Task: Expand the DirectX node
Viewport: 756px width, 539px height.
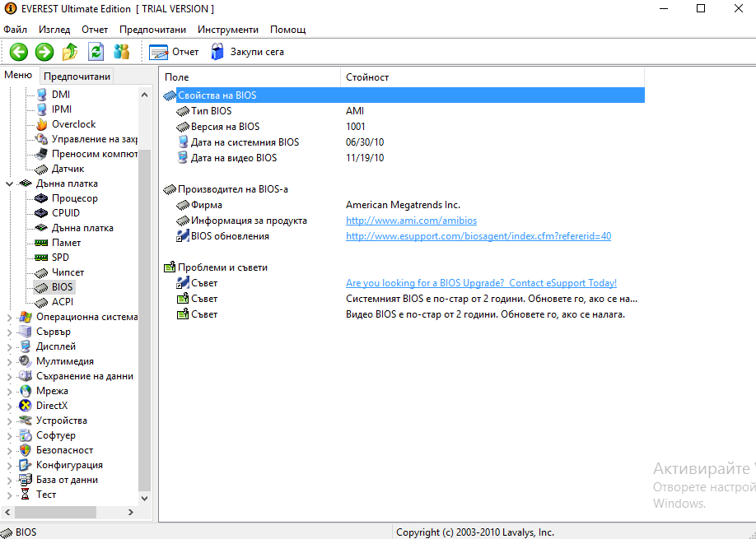Action: pyautogui.click(x=9, y=407)
